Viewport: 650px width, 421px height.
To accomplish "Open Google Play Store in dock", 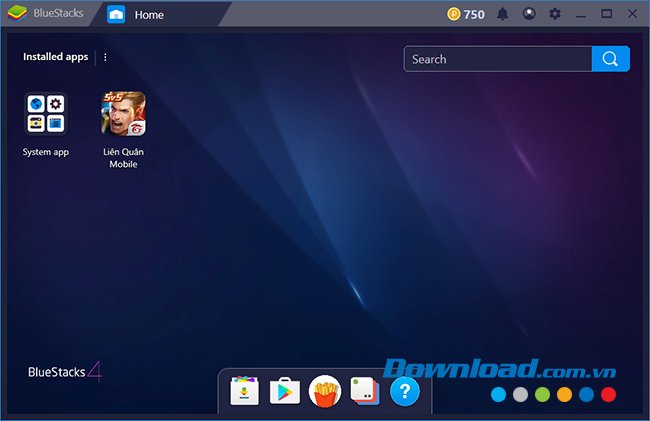I will (285, 390).
